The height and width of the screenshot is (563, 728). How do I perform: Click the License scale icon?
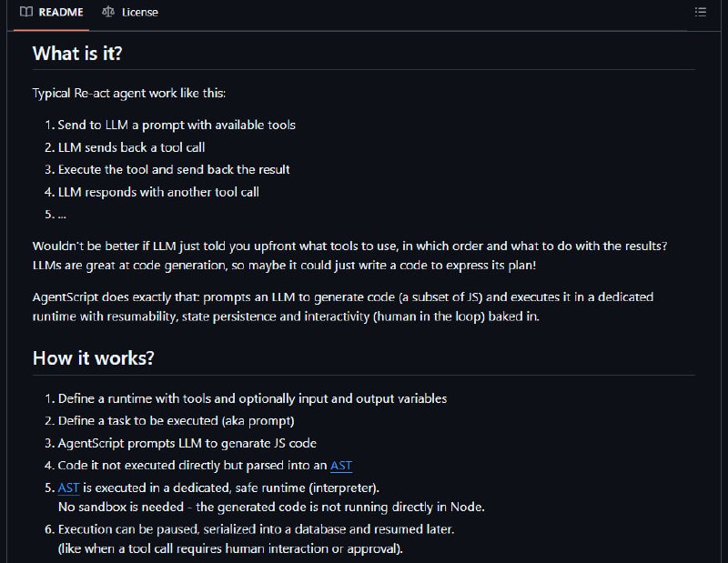(x=108, y=12)
